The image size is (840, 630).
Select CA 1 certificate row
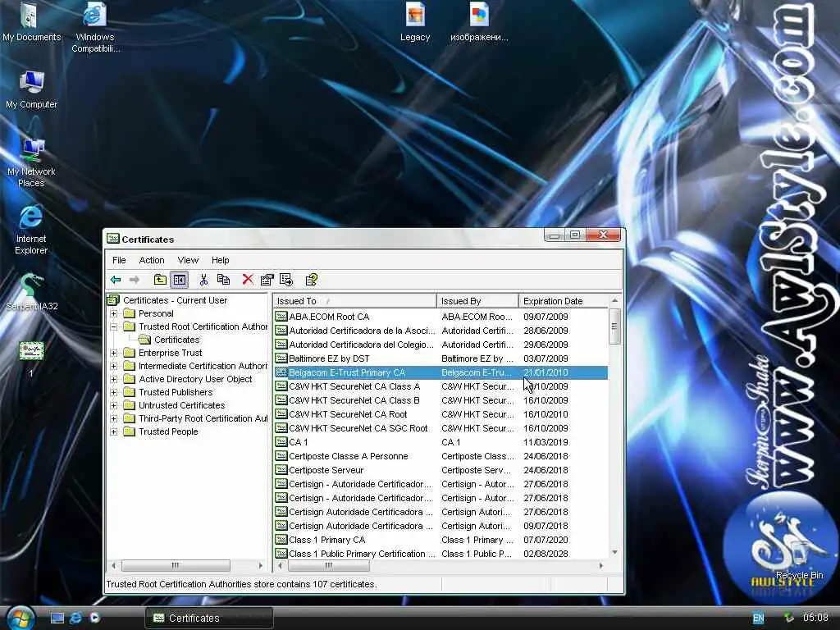[441, 442]
